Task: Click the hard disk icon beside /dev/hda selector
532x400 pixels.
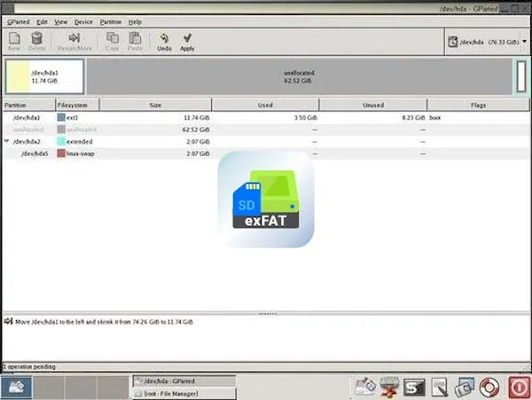Action: coord(453,42)
